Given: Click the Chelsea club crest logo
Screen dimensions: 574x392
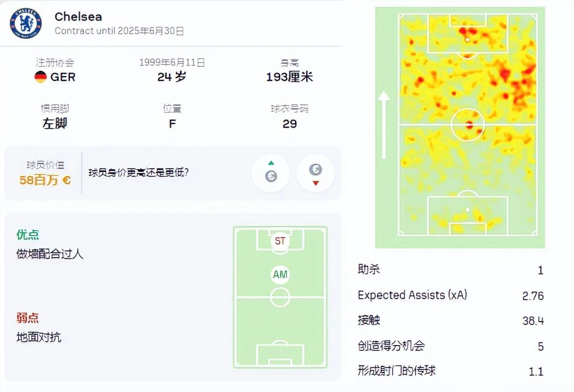Looking at the screenshot, I should coord(26,23).
